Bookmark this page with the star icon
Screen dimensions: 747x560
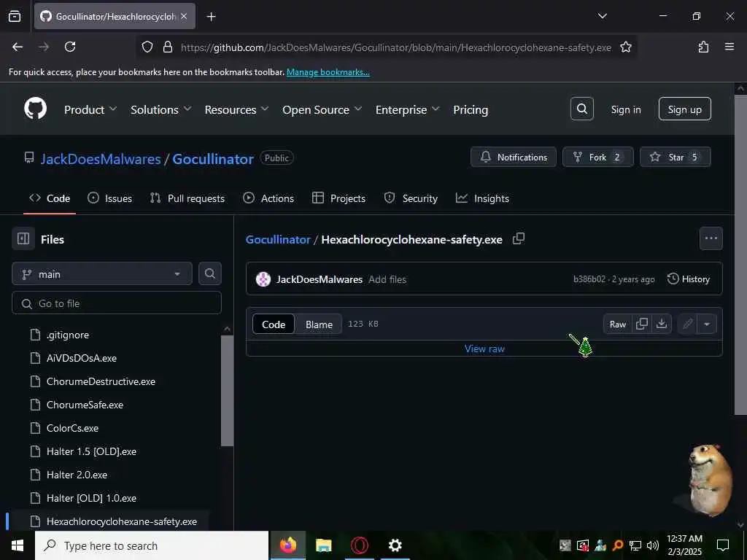625,47
